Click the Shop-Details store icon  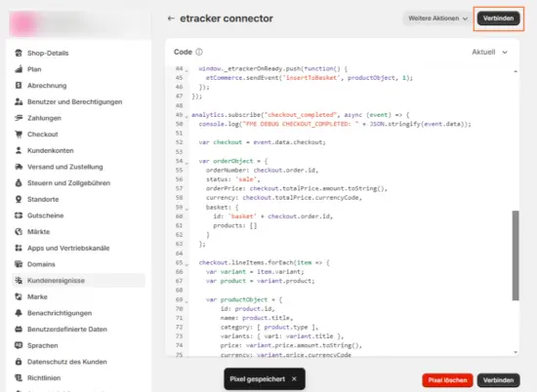tap(19, 53)
